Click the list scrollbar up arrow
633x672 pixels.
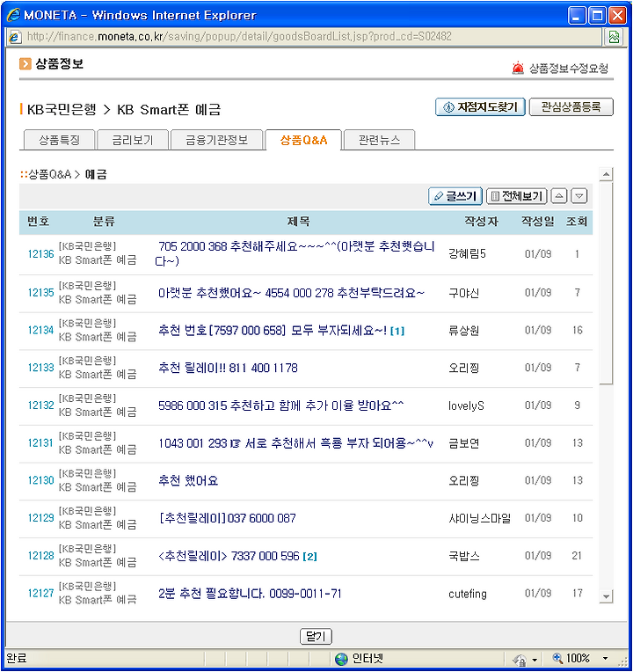[606, 174]
